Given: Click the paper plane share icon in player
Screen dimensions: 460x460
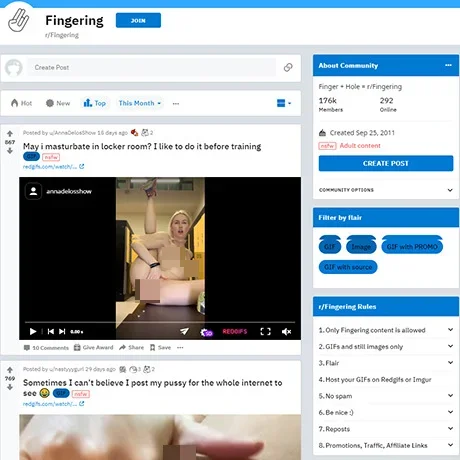Looking at the screenshot, I should coord(184,331).
